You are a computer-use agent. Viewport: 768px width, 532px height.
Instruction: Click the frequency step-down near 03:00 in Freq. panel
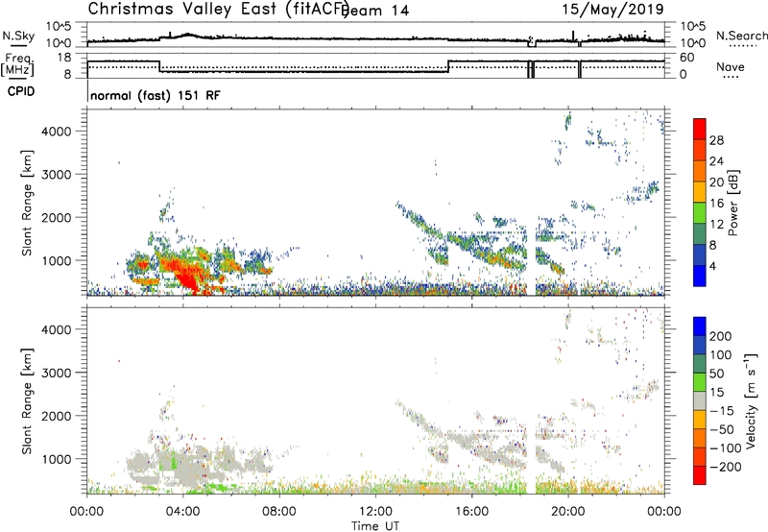pos(159,66)
